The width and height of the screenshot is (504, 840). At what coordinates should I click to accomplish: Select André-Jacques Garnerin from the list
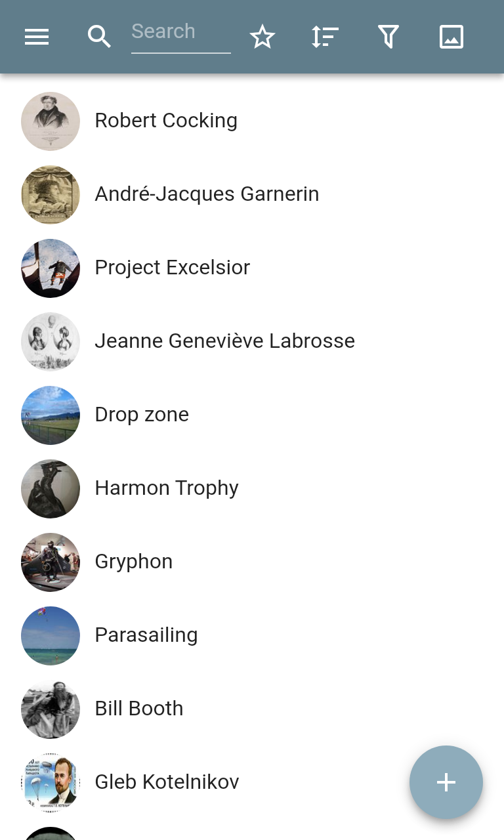pyautogui.click(x=252, y=194)
